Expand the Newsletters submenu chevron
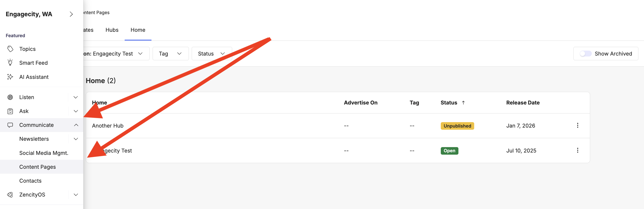Viewport: 644px width, 209px height. pos(76,139)
